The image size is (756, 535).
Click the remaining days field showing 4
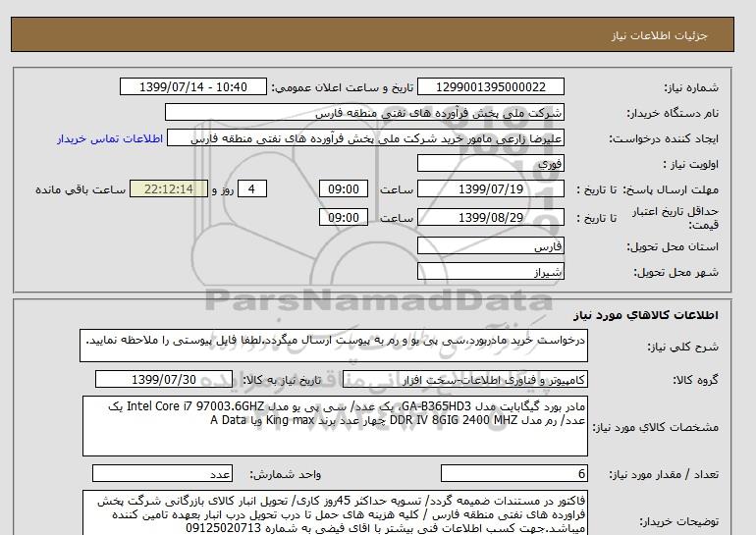point(251,189)
